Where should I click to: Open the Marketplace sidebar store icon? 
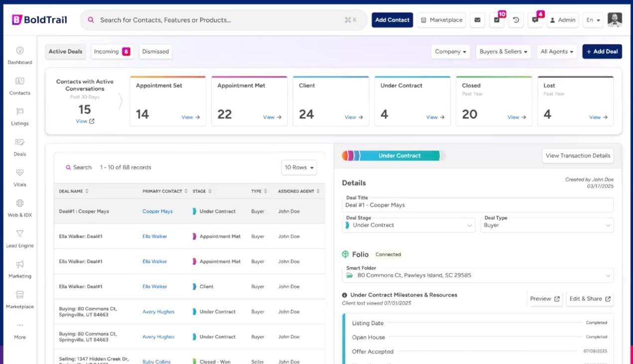(20, 295)
